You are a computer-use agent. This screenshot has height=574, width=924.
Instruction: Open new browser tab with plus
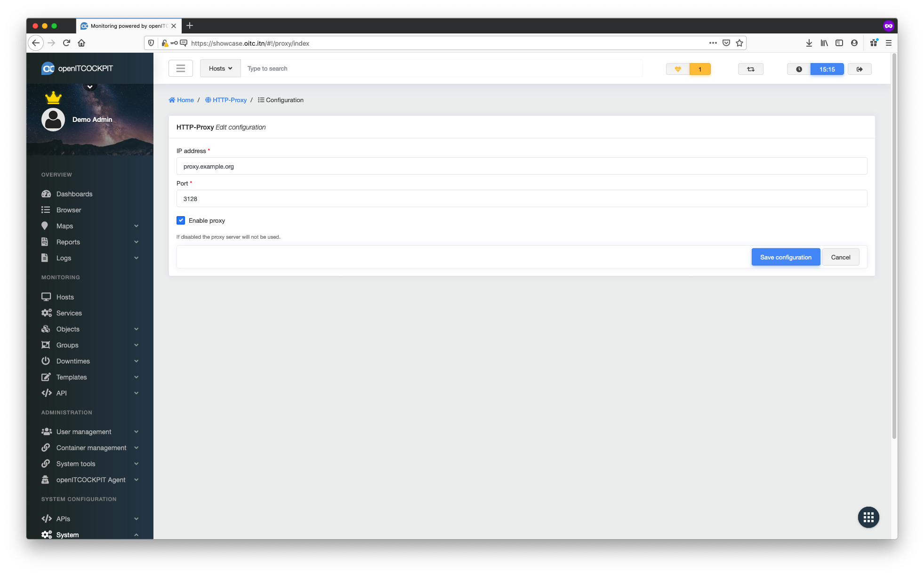coord(190,25)
